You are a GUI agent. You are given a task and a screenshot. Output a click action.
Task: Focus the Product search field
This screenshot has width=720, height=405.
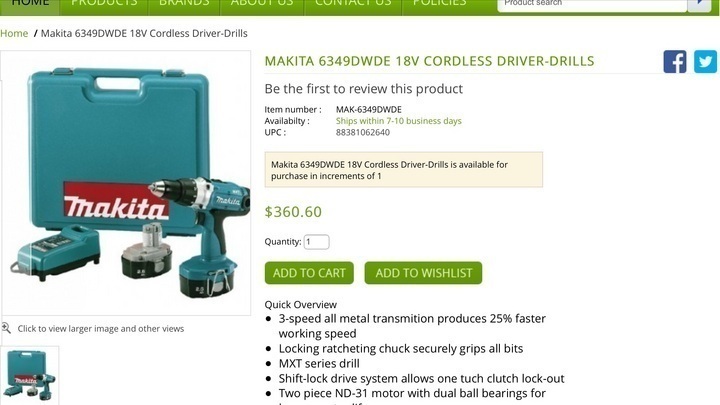click(592, 4)
